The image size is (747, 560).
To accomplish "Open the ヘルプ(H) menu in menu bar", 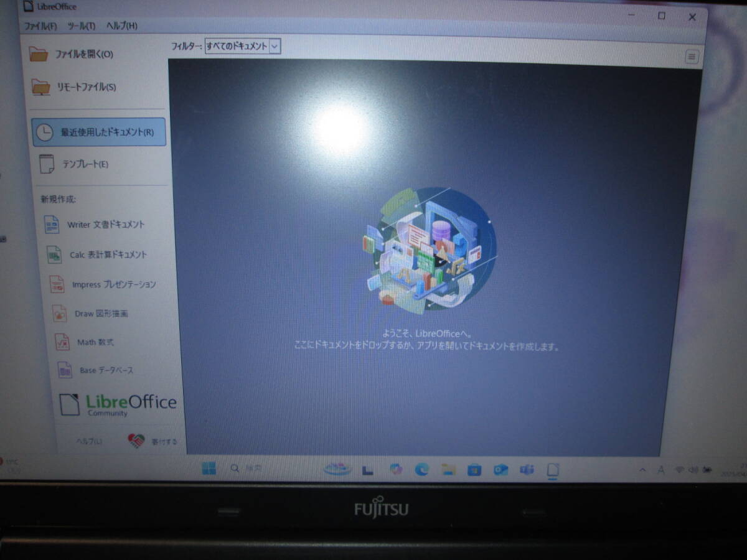I will pyautogui.click(x=122, y=26).
